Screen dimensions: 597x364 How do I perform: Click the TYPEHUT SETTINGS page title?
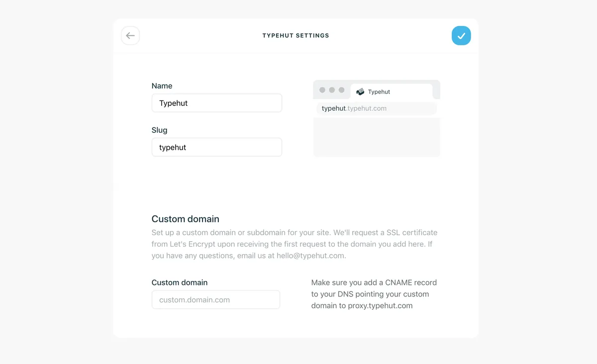pos(296,36)
